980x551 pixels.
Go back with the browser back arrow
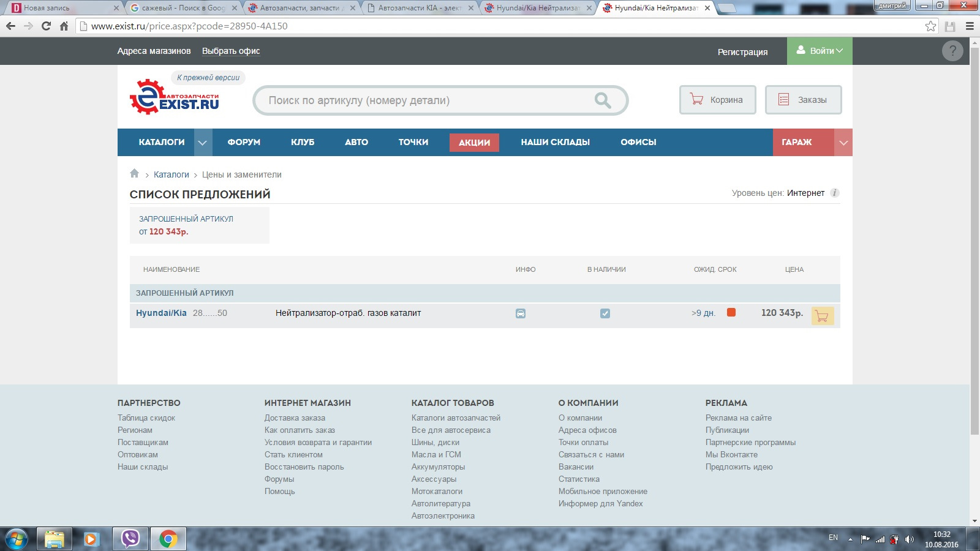(10, 26)
